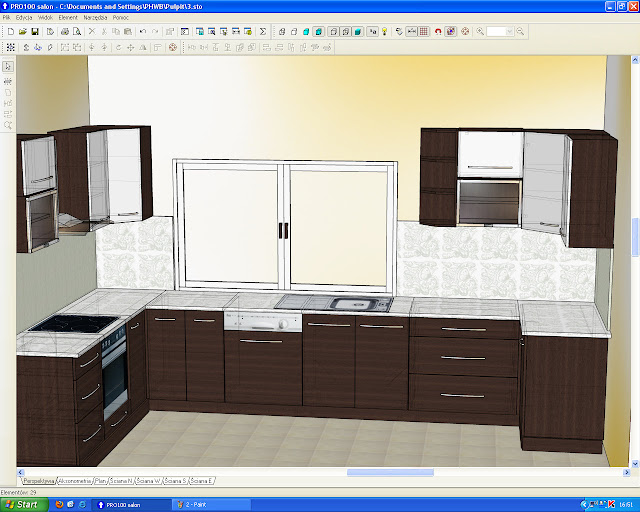Toggle the red grid display button
This screenshot has height=512, width=640.
(424, 31)
